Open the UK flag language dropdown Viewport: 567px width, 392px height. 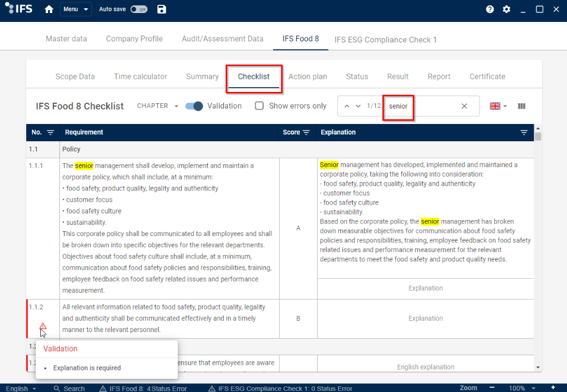498,106
